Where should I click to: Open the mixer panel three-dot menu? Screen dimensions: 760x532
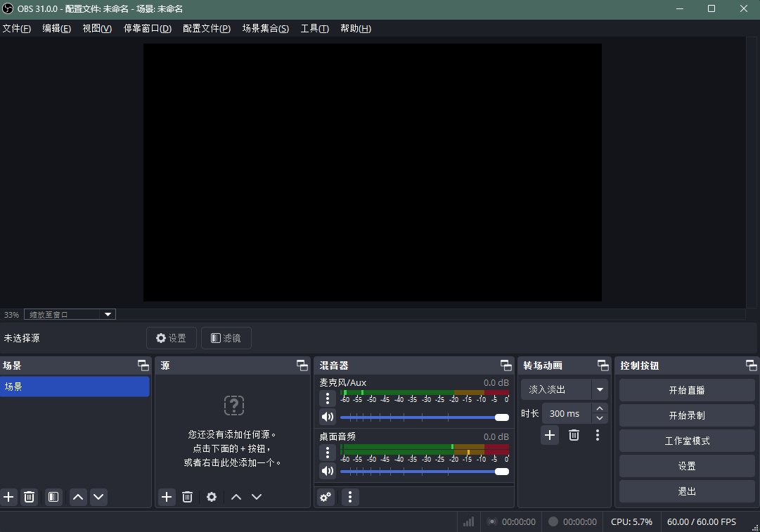[350, 497]
